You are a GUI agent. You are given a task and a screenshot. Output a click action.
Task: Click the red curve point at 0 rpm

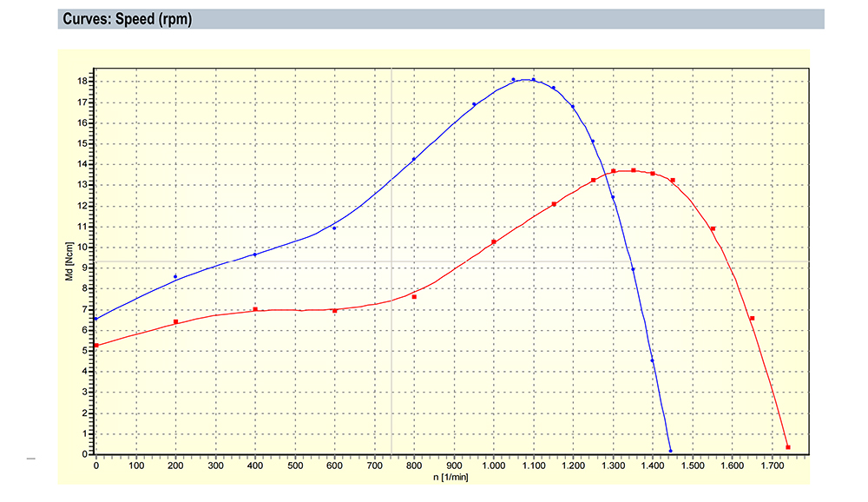click(95, 345)
